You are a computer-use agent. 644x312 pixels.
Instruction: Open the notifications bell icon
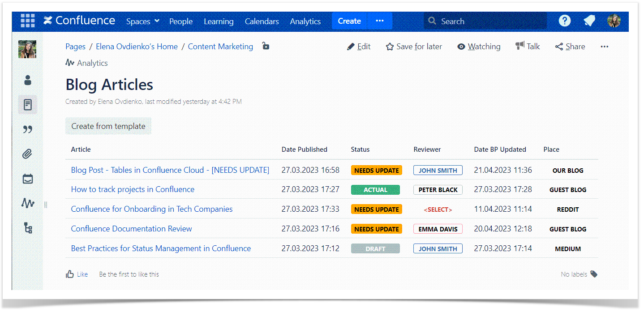[589, 21]
